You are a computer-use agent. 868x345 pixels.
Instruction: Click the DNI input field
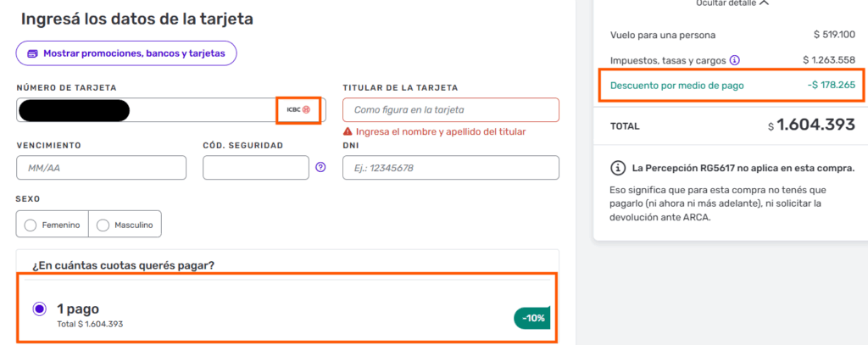[450, 168]
